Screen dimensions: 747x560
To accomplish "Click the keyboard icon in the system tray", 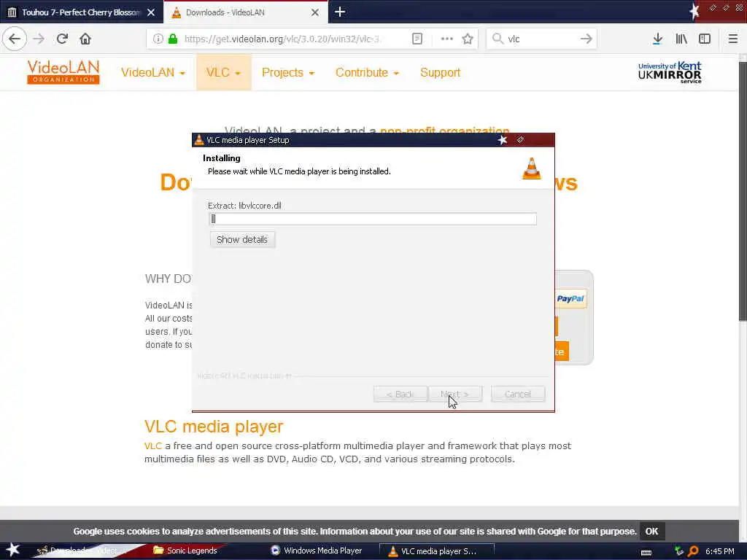I will click(646, 552).
